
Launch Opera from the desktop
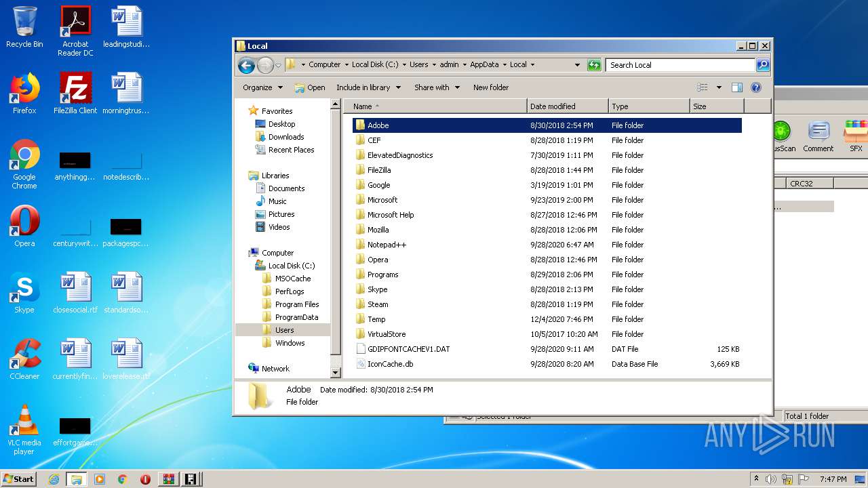24,226
